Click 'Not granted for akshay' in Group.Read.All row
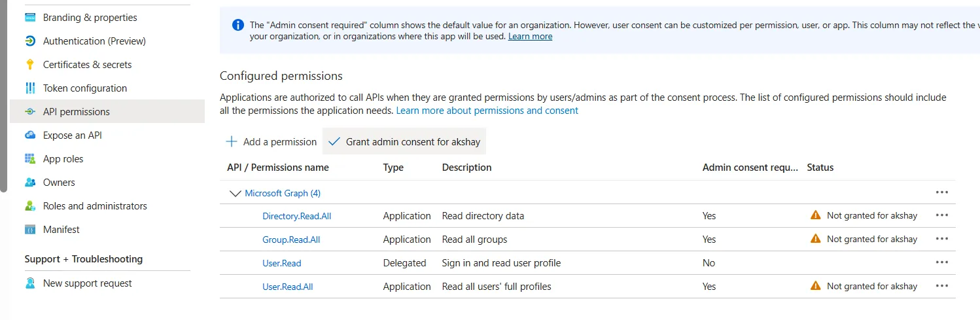Screen dimensions: 980x320 click(872, 239)
